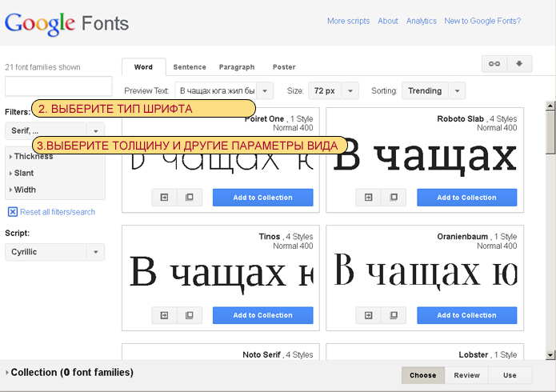Viewport: 556px width, 392px height.
Task: Click the Oranienbaum font preview text
Action: point(426,270)
